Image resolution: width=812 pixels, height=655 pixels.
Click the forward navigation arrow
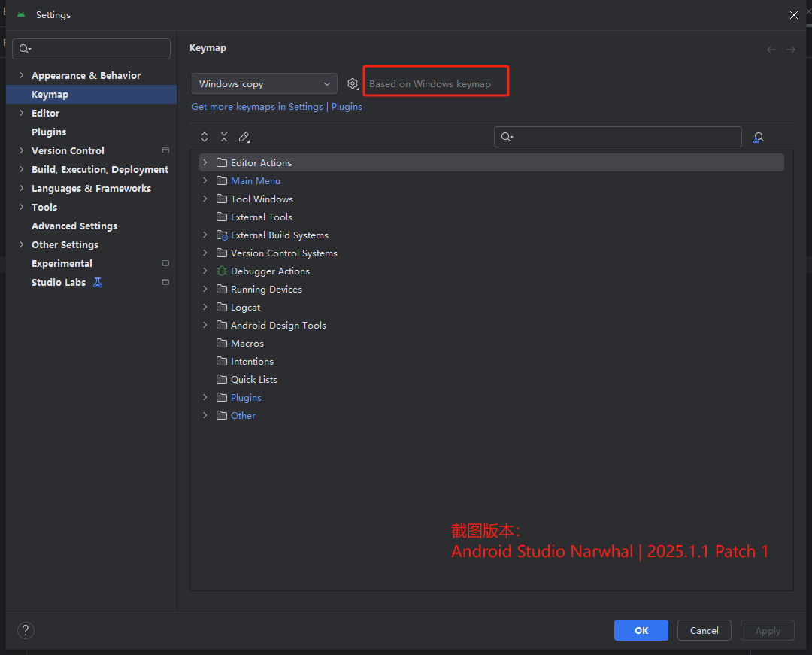791,50
